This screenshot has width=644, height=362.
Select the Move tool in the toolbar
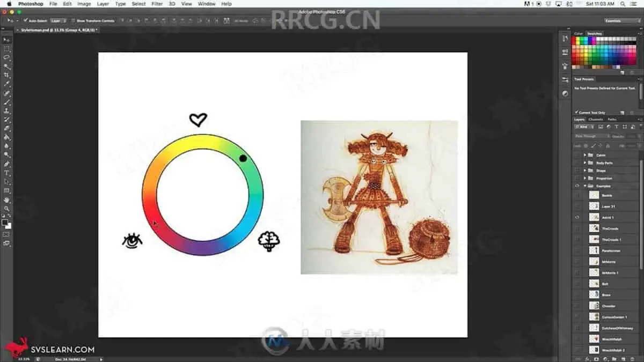coord(7,40)
